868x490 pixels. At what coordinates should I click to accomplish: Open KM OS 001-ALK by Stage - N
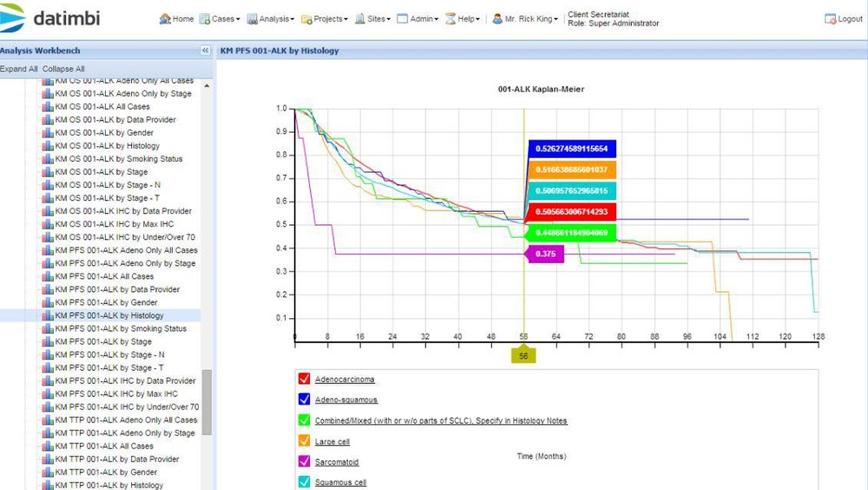click(108, 184)
